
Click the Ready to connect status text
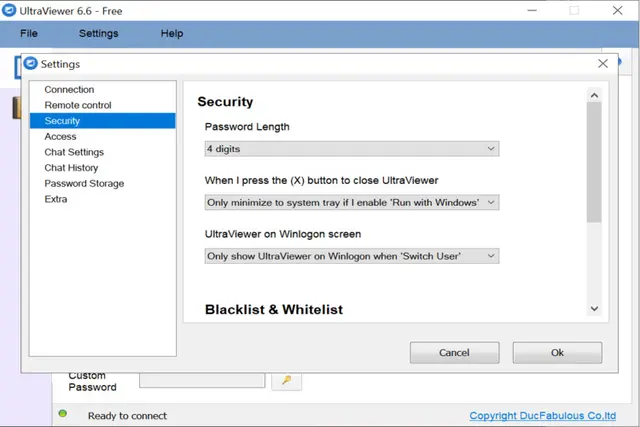(x=127, y=416)
